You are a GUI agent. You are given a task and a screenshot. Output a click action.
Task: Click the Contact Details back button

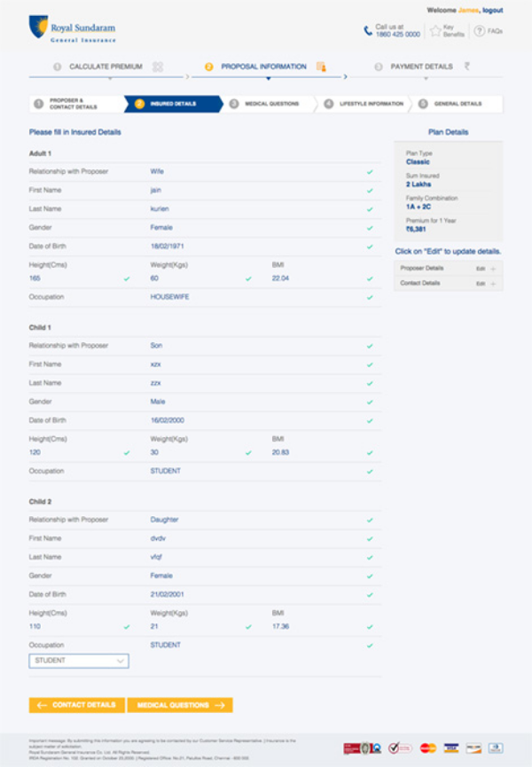point(77,705)
